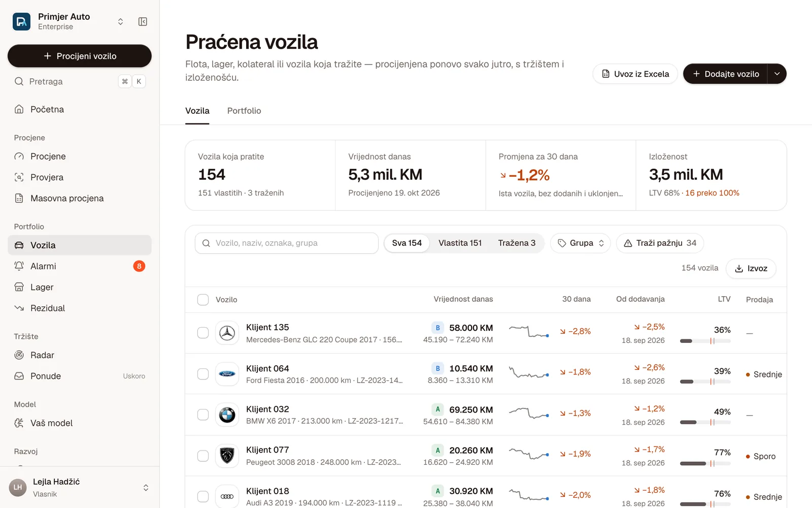Click the Procijeni vozilo button
Viewport: 812px width, 508px height.
pos(80,56)
